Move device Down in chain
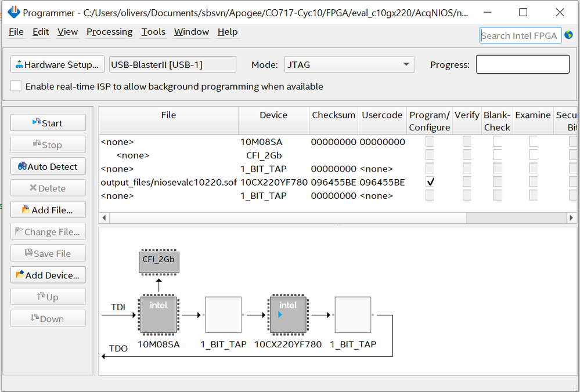 (48, 319)
